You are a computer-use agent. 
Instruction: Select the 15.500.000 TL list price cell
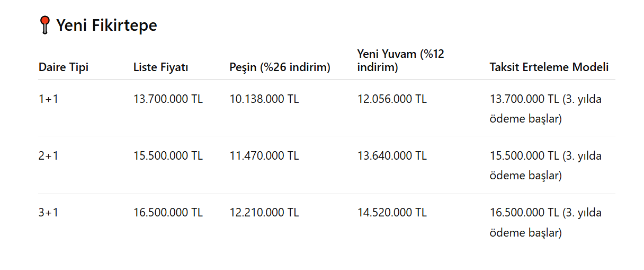(x=168, y=156)
